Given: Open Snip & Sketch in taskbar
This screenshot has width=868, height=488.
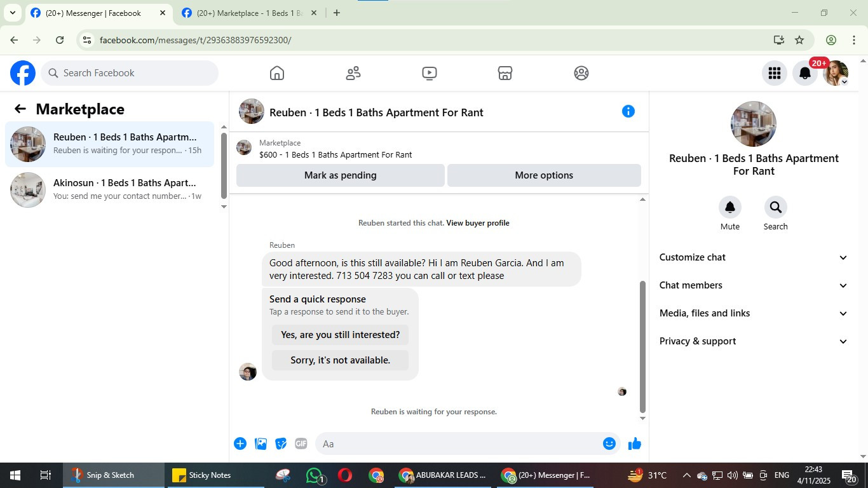Looking at the screenshot, I should click(112, 475).
